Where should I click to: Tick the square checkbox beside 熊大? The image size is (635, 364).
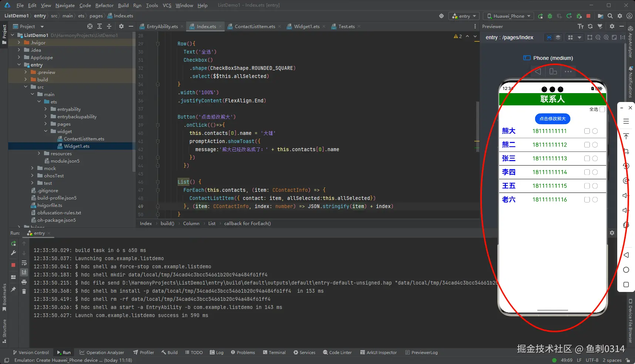coord(587,131)
